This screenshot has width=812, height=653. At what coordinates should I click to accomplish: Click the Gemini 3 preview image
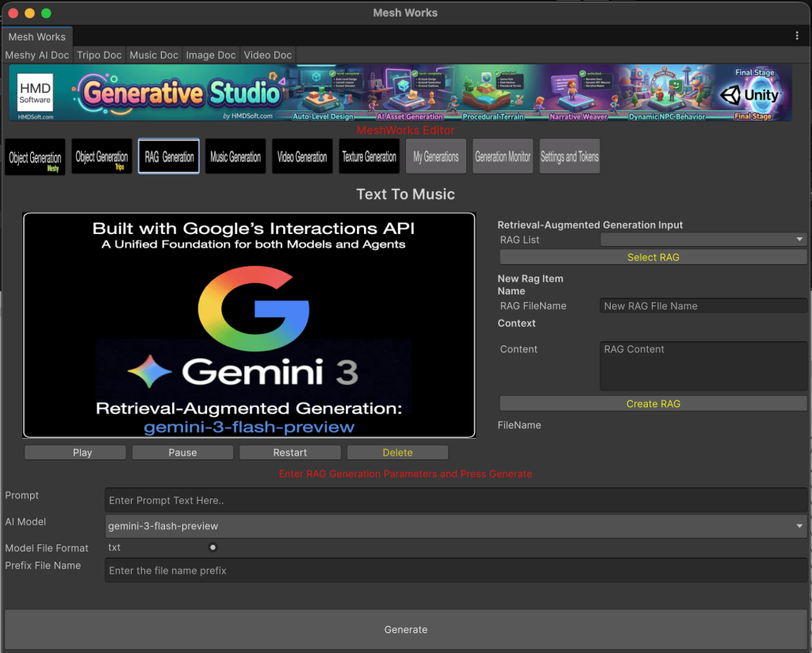[x=249, y=325]
